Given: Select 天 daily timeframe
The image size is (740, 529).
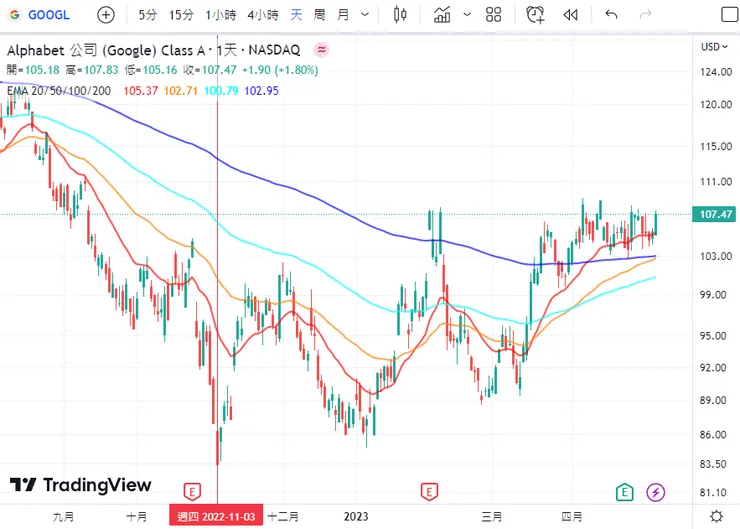Looking at the screenshot, I should 296,15.
